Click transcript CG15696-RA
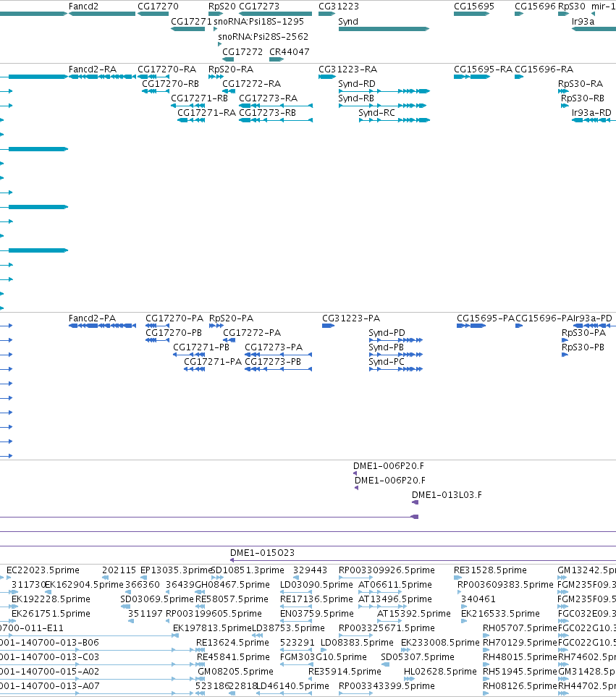The width and height of the screenshot is (616, 697). (544, 69)
